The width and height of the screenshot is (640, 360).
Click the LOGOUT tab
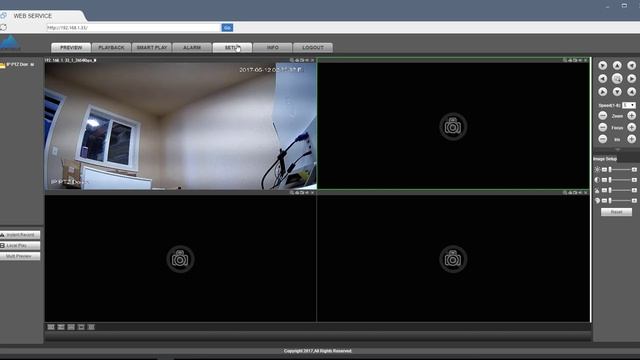(x=313, y=48)
